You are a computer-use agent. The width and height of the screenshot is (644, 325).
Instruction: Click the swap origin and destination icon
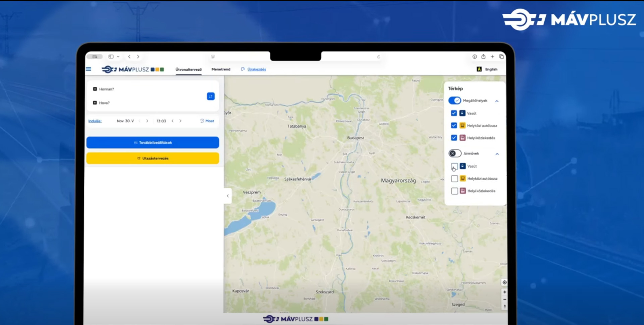pos(211,96)
